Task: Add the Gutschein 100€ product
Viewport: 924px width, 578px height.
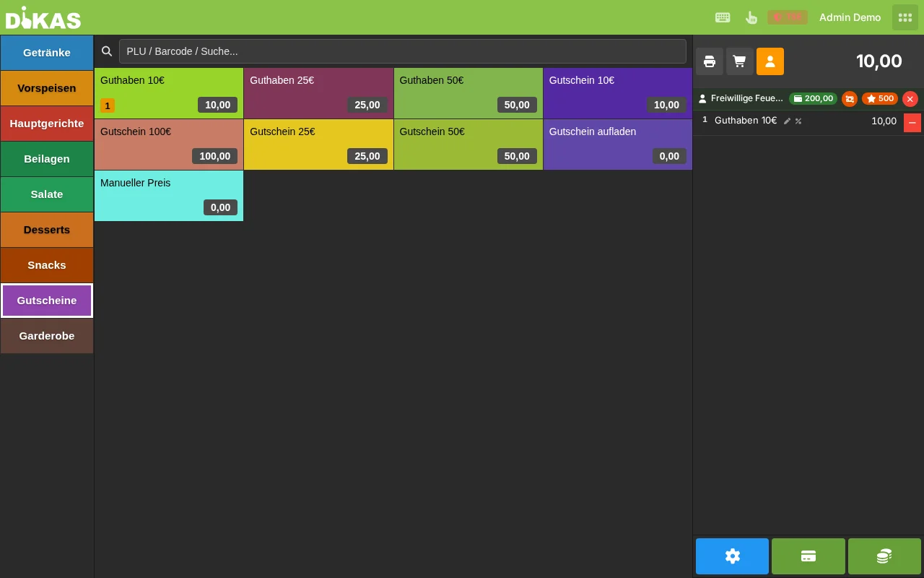Action: tap(169, 144)
